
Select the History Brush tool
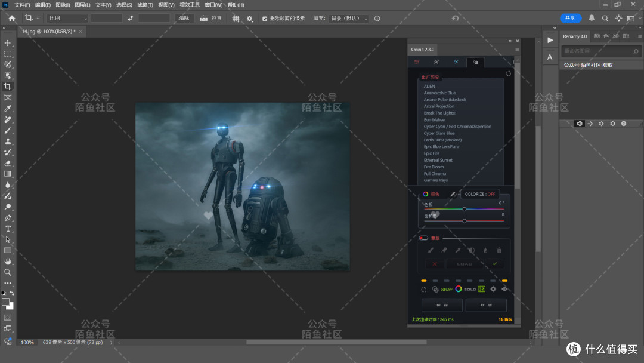(x=8, y=152)
